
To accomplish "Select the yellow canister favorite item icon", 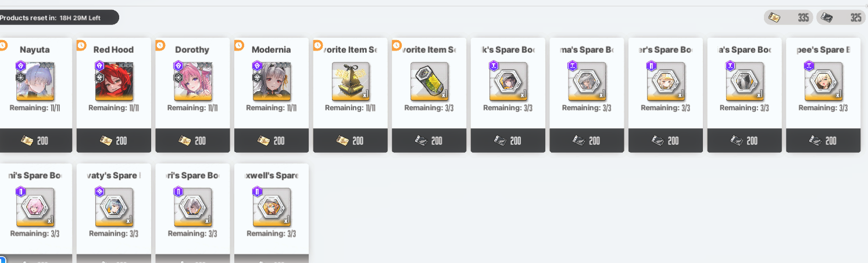I will click(430, 82).
